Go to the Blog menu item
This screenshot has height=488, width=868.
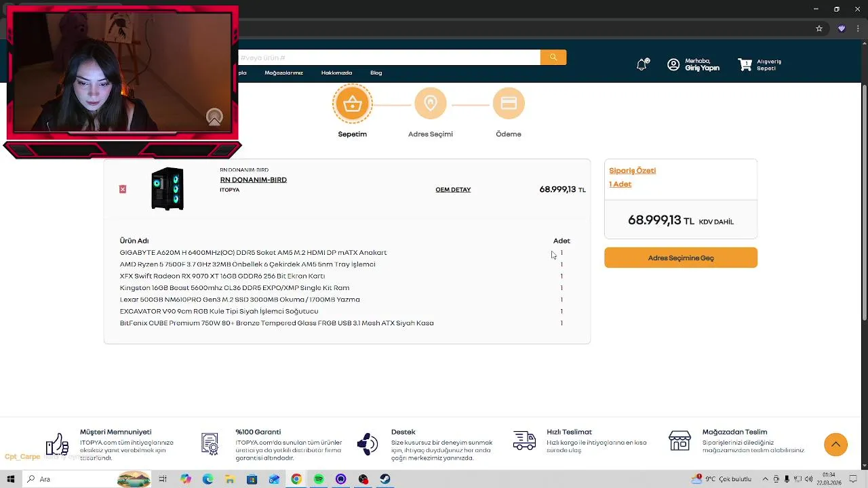pyautogui.click(x=376, y=73)
